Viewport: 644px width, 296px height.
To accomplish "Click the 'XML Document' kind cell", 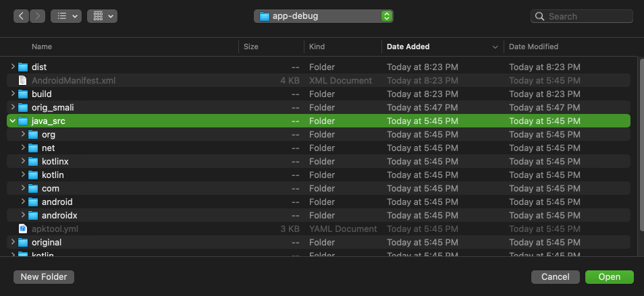I will [x=340, y=80].
